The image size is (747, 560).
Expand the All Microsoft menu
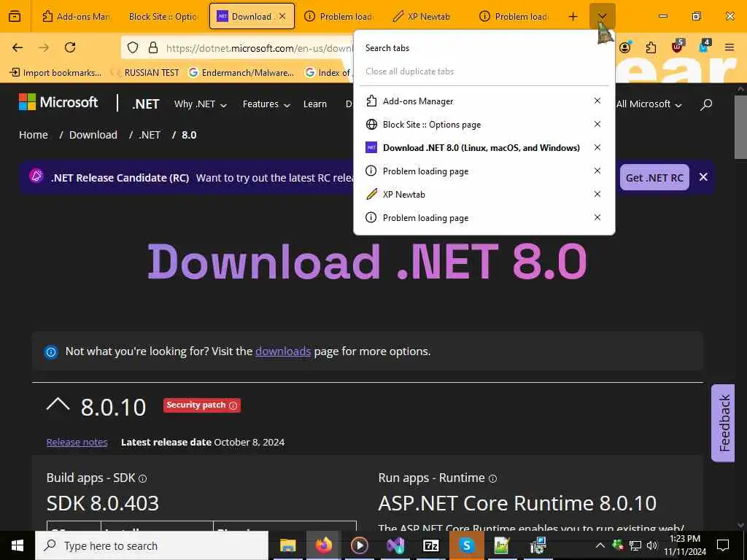coord(649,104)
